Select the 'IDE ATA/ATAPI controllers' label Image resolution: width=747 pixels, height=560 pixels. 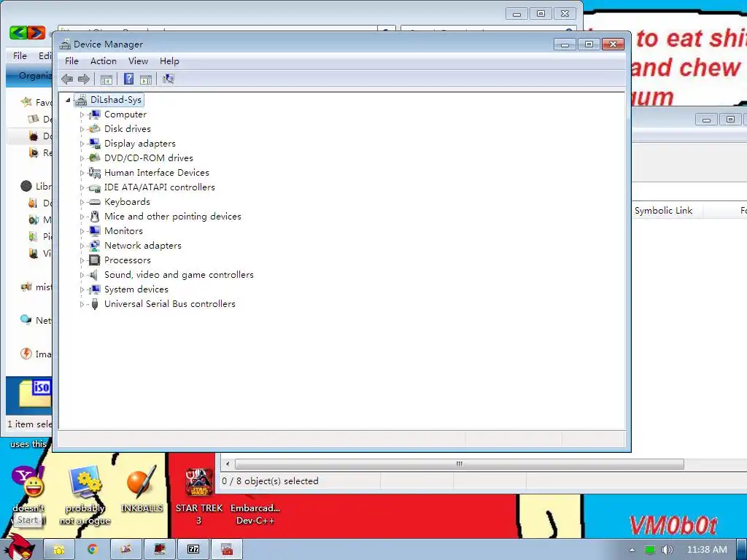160,187
